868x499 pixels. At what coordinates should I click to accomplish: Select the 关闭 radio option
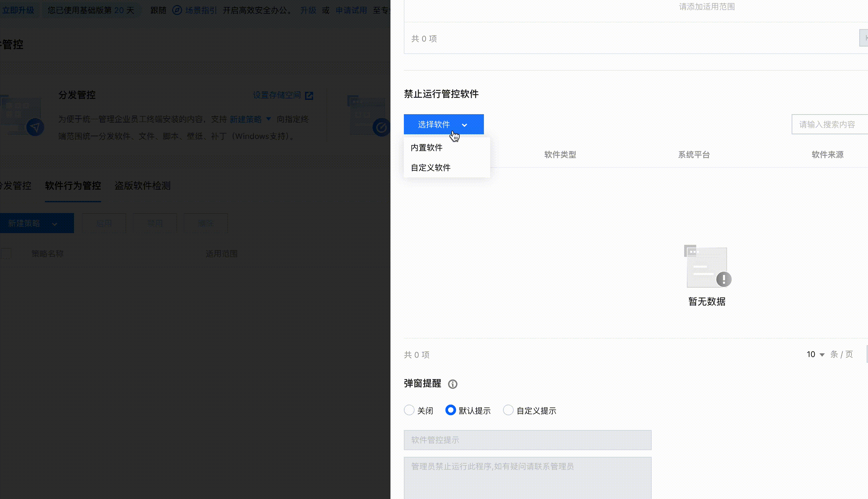pos(409,410)
